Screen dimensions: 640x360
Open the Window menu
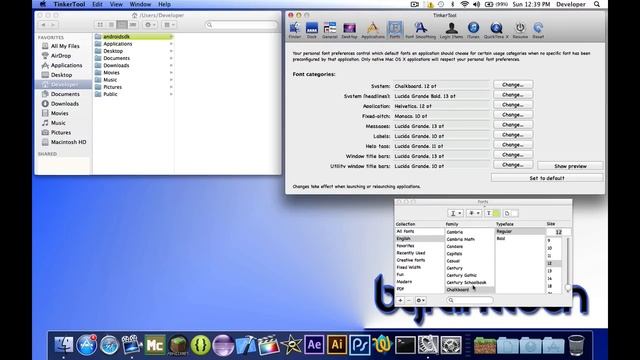point(140,4)
